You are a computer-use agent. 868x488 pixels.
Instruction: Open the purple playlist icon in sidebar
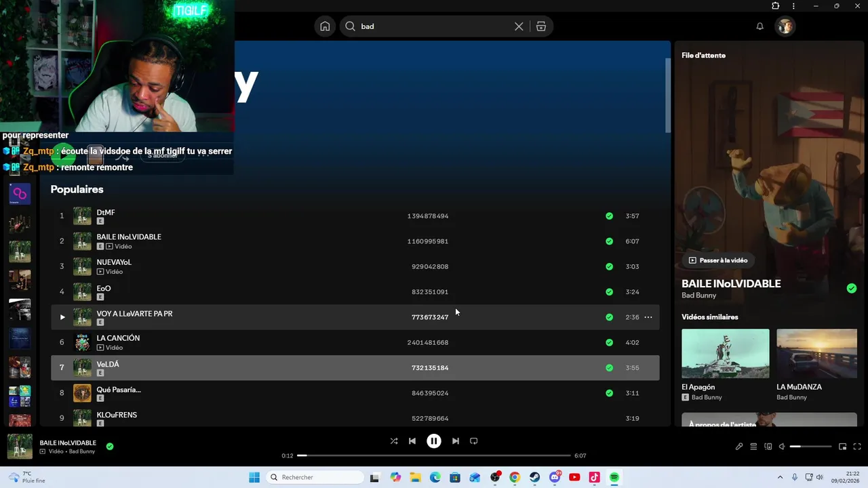(x=20, y=194)
